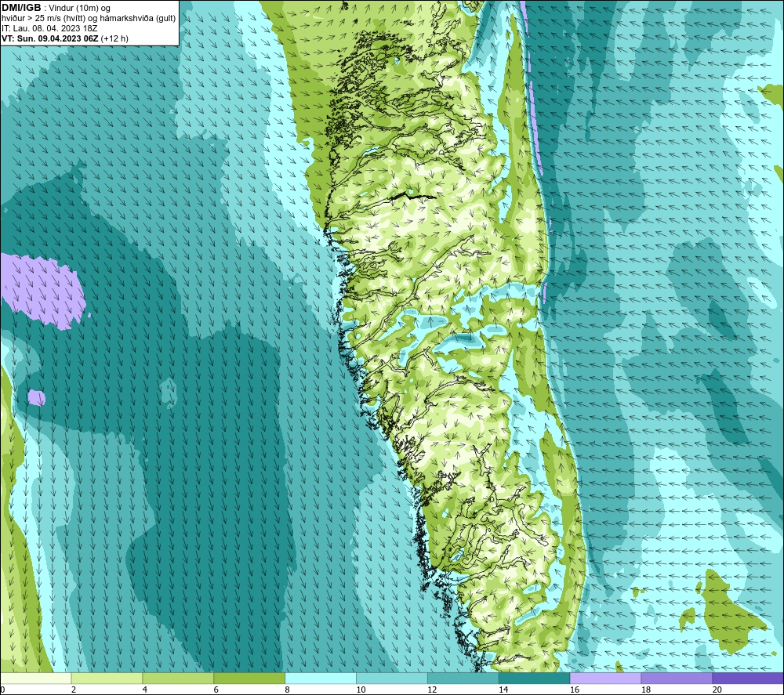Click the small purple wind patch below it
Viewport: 784px width, 695px height.
pos(37,398)
